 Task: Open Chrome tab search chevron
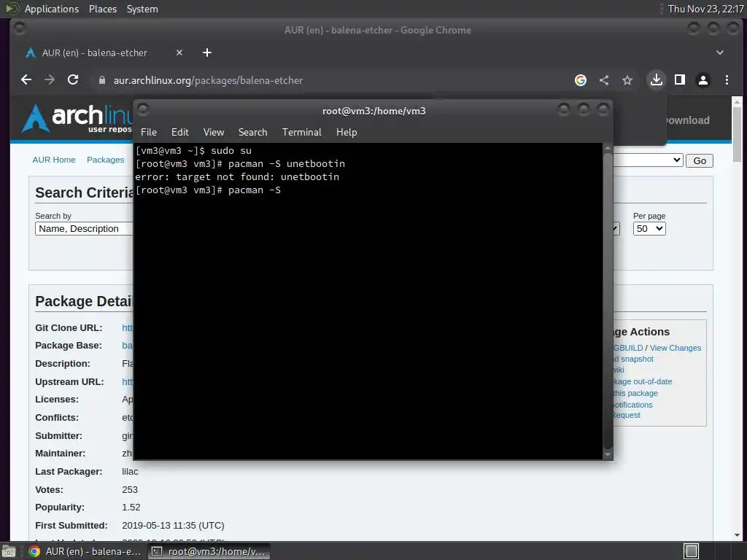point(720,52)
